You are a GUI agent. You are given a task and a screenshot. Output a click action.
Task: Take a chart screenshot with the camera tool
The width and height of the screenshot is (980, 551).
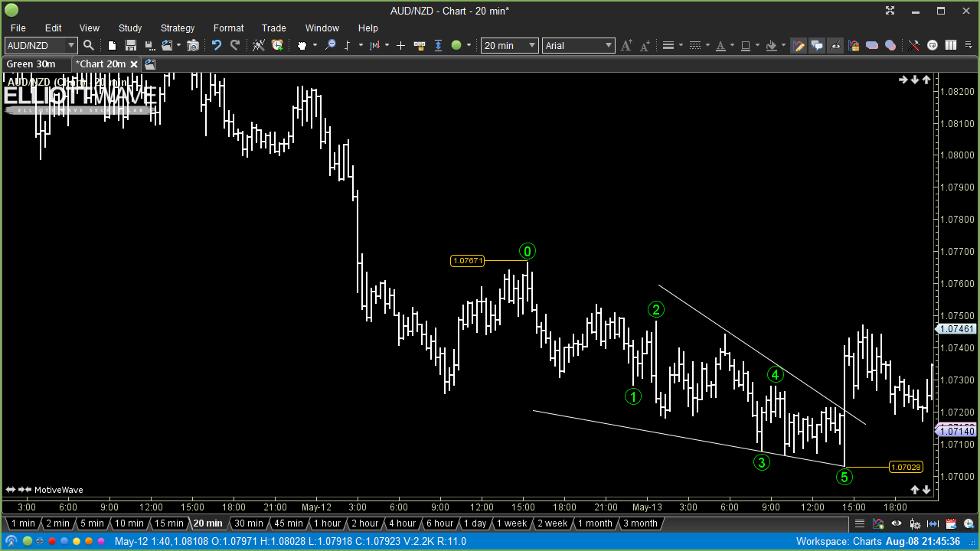pos(194,45)
